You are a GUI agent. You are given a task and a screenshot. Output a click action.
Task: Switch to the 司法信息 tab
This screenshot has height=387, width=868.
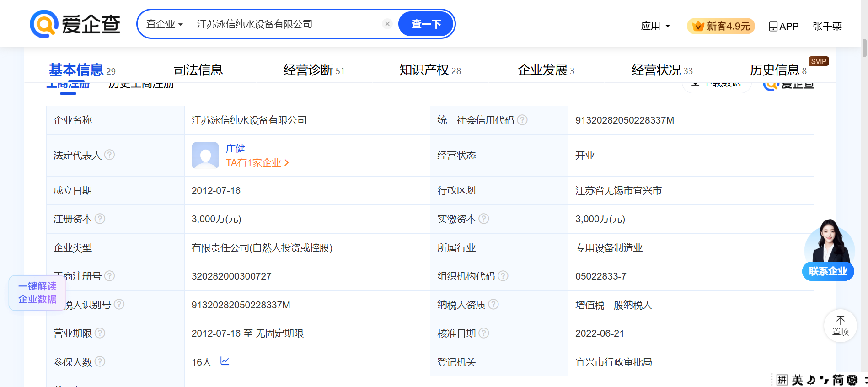pyautogui.click(x=198, y=70)
